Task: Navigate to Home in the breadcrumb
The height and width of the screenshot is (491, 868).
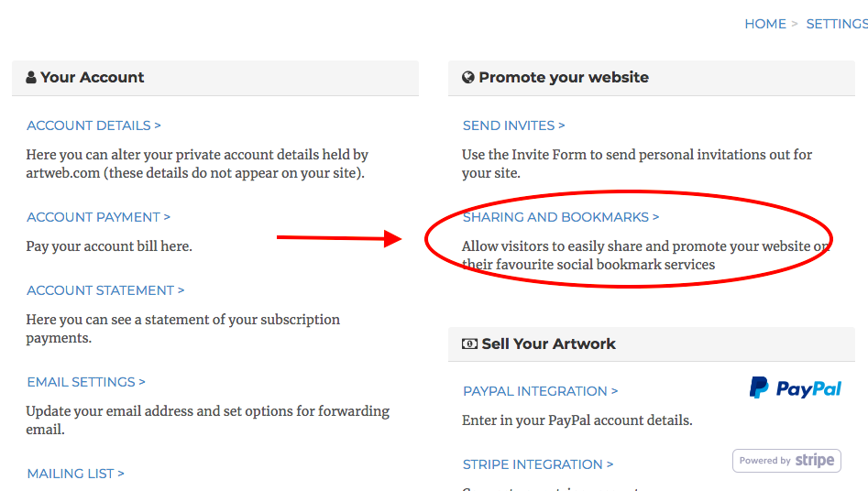Action: tap(764, 24)
